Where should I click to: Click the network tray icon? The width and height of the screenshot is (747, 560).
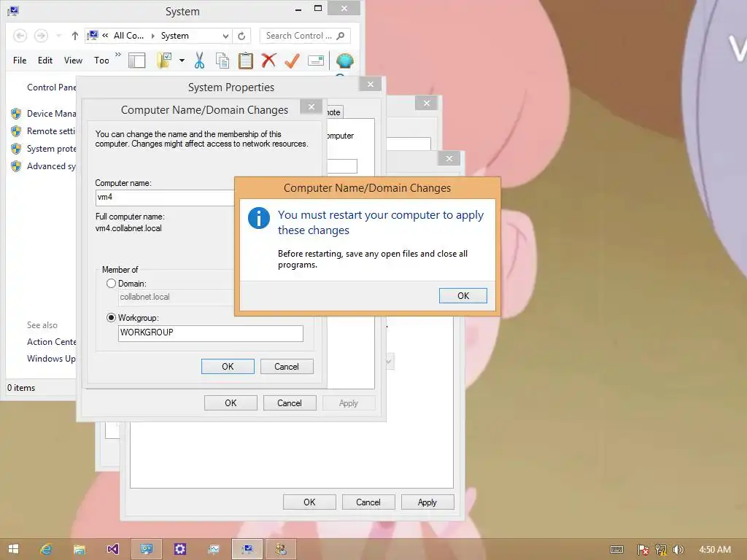[x=660, y=550]
